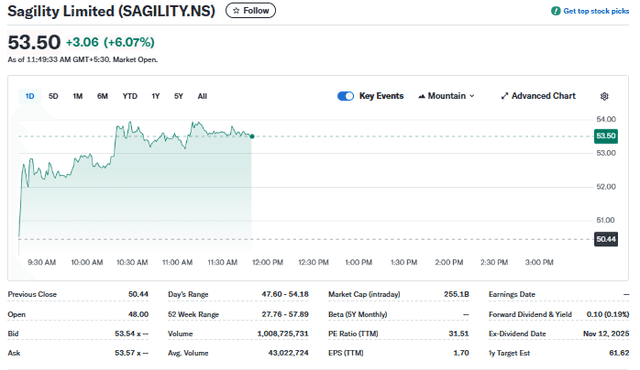Open the Advanced Chart link

[538, 96]
